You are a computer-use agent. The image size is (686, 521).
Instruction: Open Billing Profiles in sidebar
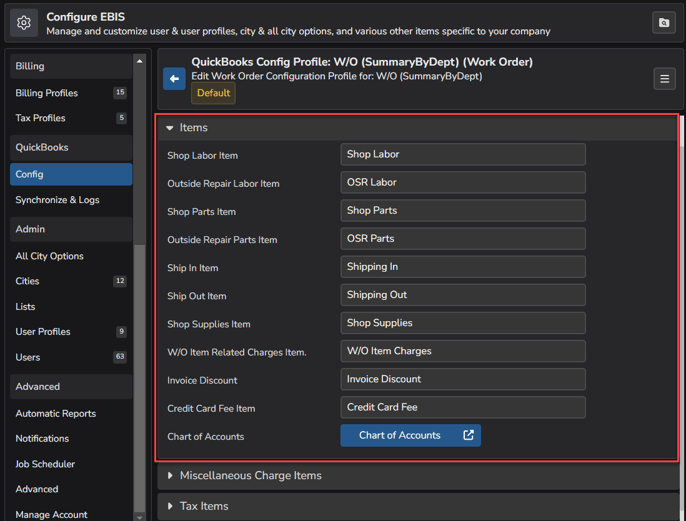point(47,93)
